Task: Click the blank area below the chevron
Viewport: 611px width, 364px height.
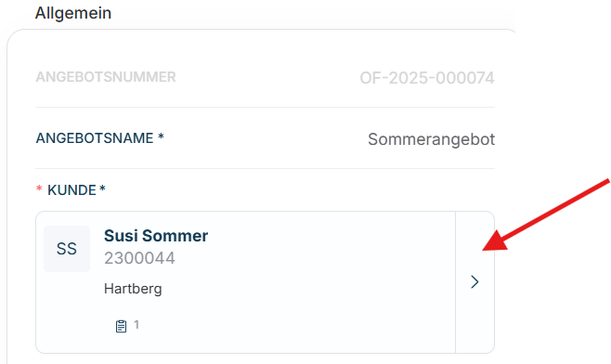Action: (475, 321)
